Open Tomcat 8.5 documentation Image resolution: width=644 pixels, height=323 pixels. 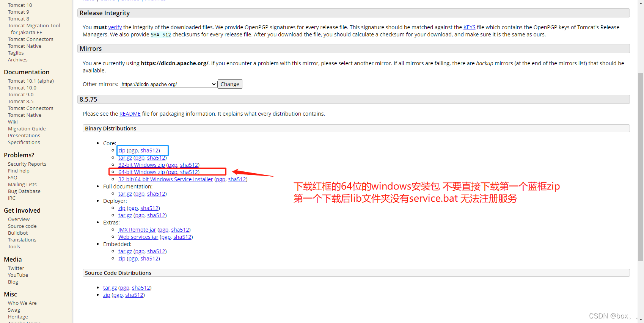click(21, 102)
